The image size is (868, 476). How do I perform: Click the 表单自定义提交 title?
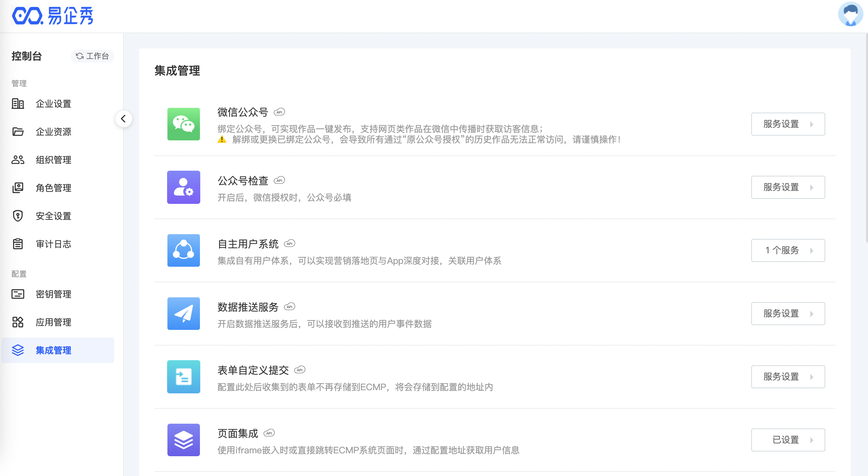pyautogui.click(x=253, y=370)
